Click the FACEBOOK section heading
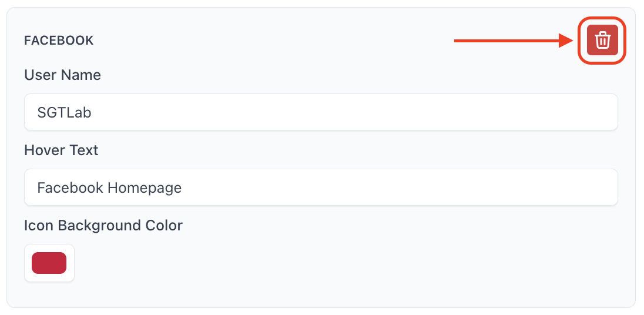The image size is (644, 315). [59, 41]
